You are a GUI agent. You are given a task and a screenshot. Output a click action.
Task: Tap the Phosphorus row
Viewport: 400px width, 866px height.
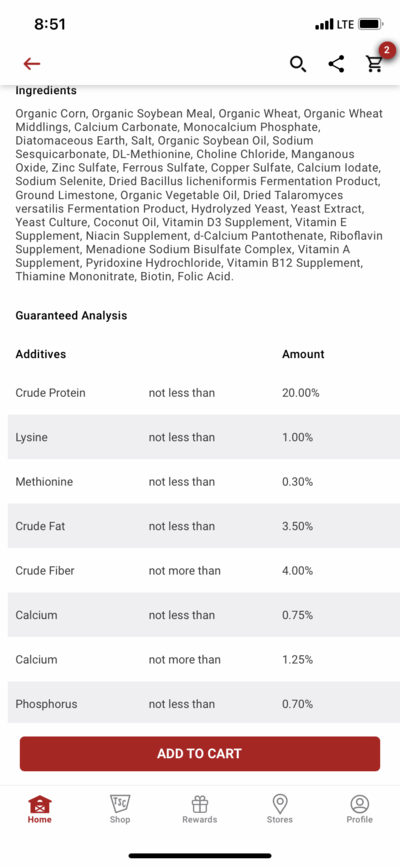coord(200,704)
